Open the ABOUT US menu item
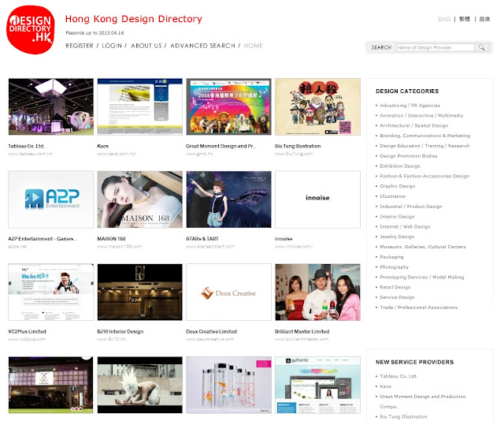 click(x=146, y=46)
